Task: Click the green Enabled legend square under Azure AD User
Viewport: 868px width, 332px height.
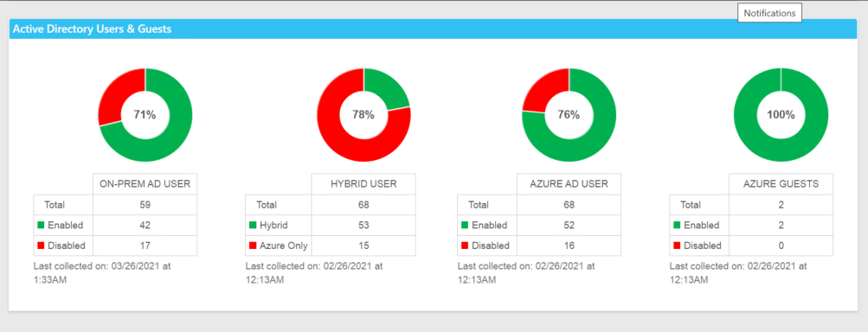Action: coord(465,225)
